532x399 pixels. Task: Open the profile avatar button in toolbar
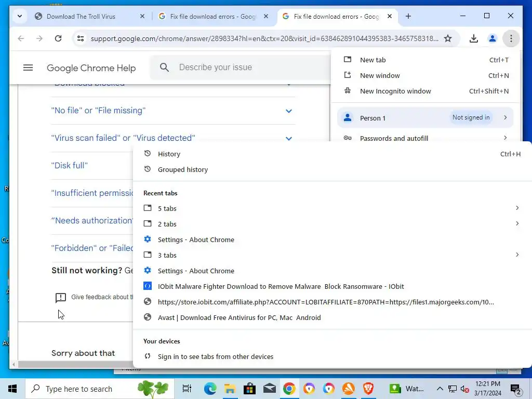tap(493, 38)
